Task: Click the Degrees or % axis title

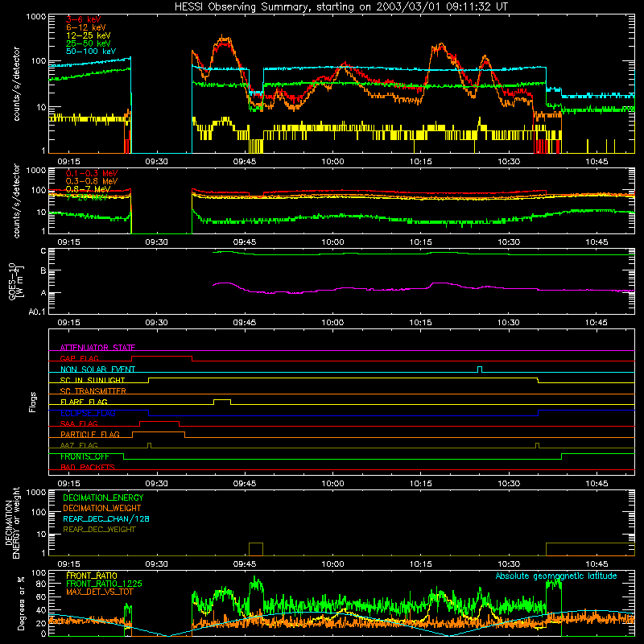Action: (21, 603)
